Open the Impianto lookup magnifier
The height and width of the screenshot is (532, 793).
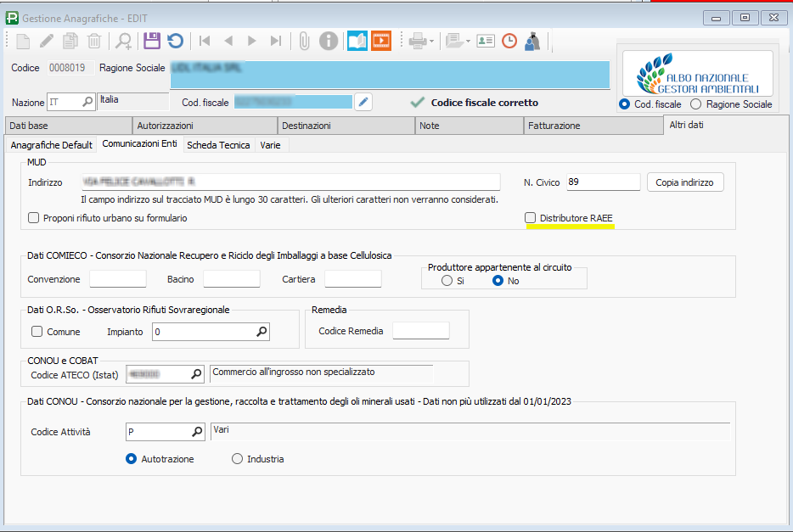[x=262, y=332]
